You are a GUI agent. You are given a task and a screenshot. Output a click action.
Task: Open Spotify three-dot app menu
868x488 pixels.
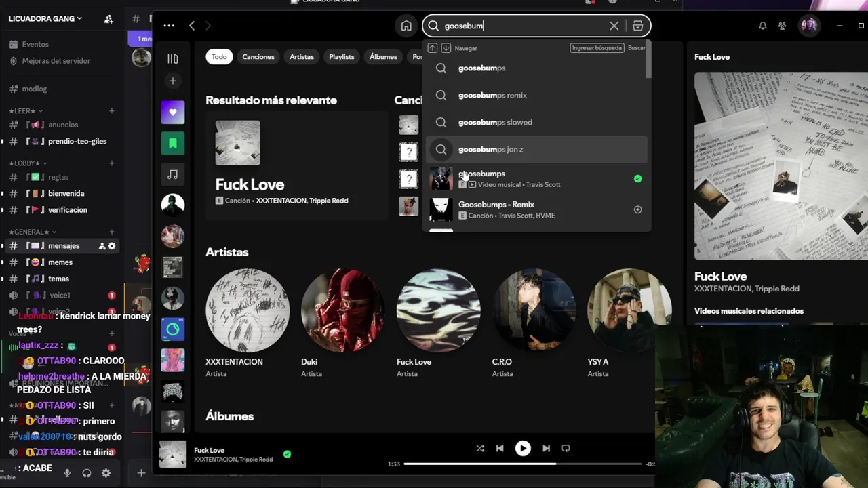[x=169, y=26]
